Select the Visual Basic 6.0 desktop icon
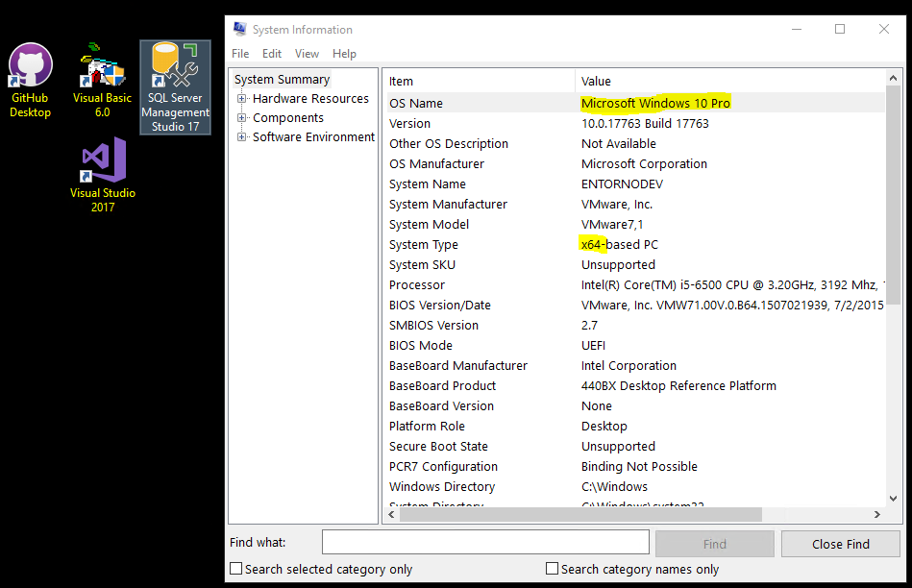The height and width of the screenshot is (588, 912). click(103, 80)
